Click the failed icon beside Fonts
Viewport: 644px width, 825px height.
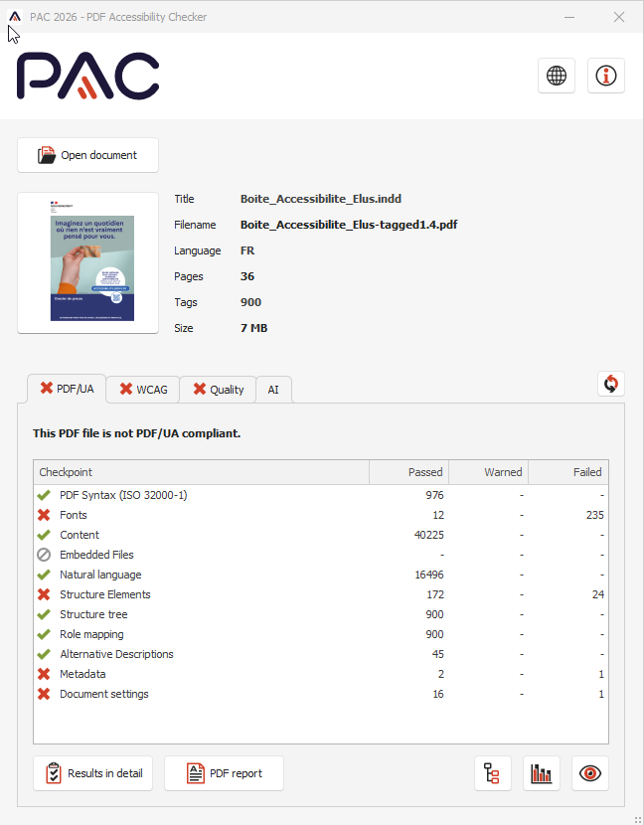pyautogui.click(x=44, y=515)
